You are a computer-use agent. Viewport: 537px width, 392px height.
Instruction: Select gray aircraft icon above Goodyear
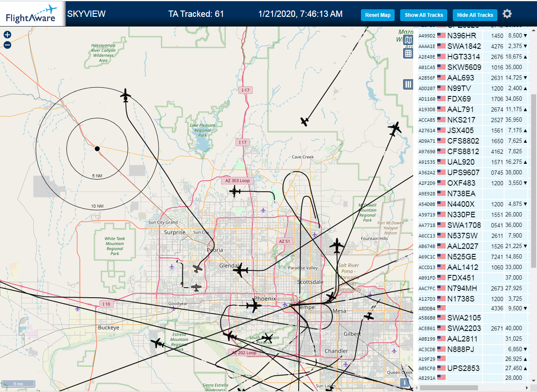click(x=196, y=287)
